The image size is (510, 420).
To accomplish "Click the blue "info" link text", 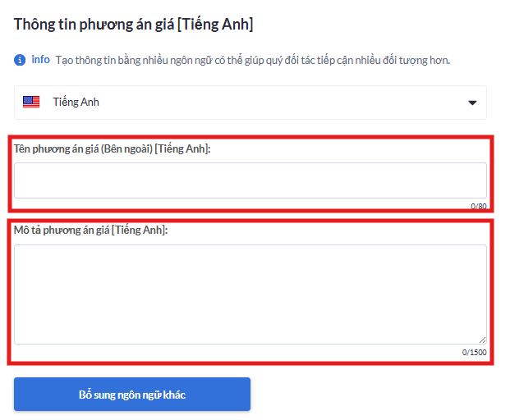I will coord(41,59).
